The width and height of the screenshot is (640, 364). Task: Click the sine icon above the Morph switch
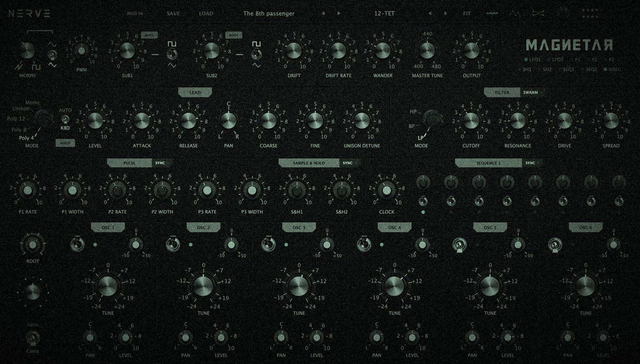(52, 44)
